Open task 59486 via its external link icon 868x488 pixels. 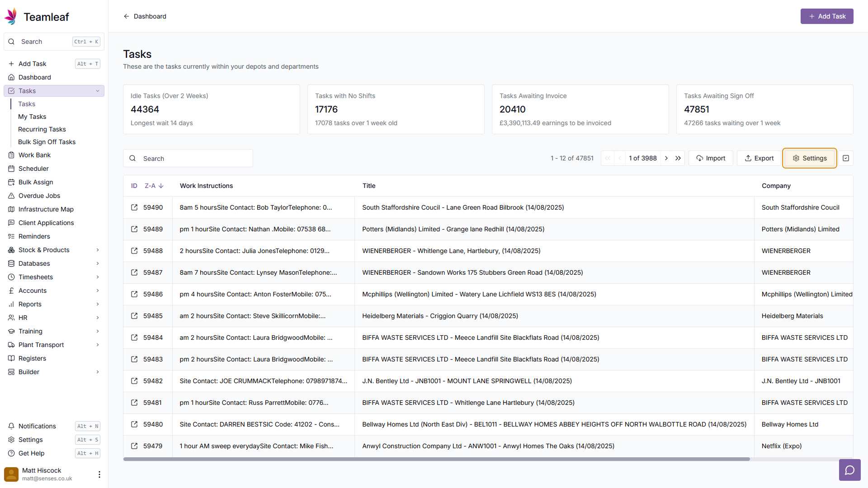(x=134, y=294)
